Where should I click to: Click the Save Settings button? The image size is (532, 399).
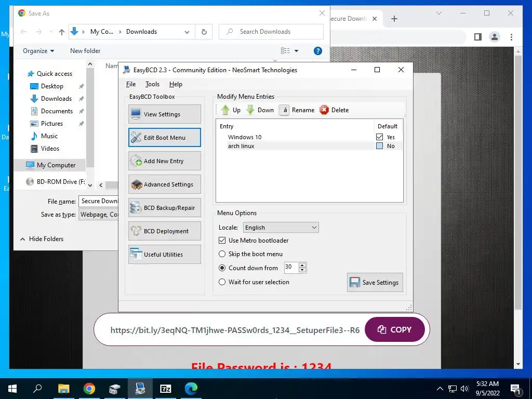[x=375, y=282]
